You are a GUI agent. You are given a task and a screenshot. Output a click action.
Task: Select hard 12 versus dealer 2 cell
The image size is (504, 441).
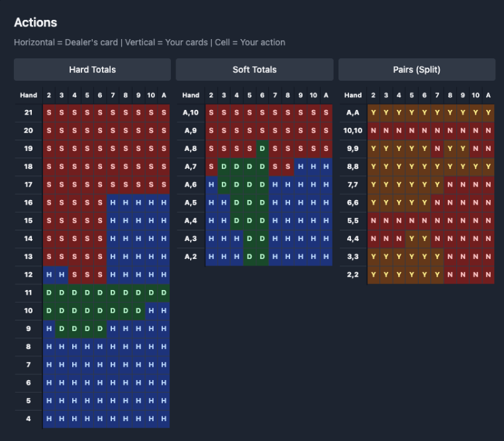[49, 274]
